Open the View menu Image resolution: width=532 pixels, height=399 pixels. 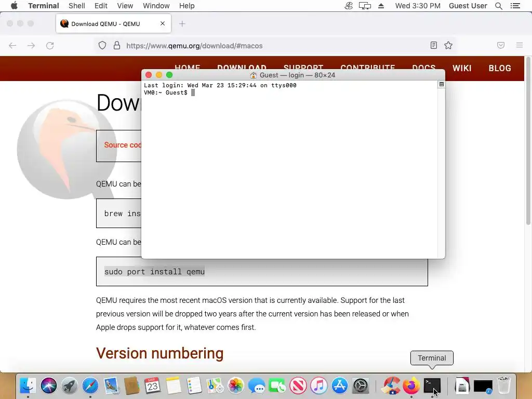coord(125,6)
